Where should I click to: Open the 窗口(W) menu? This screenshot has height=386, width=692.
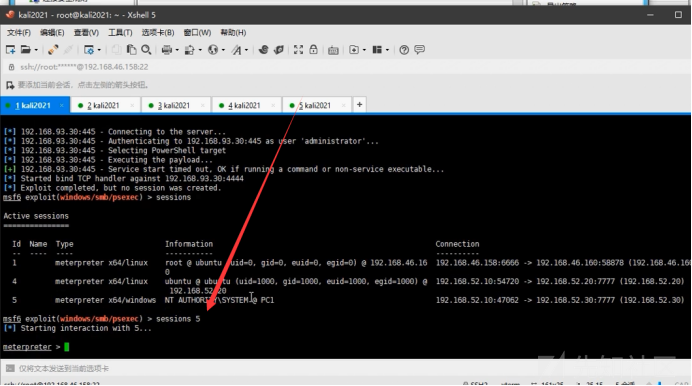[197, 33]
